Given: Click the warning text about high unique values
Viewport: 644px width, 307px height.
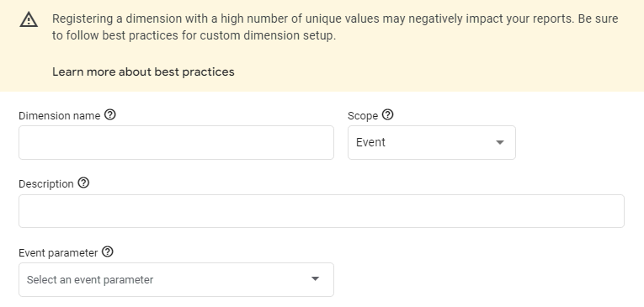Looking at the screenshot, I should 312,19.
